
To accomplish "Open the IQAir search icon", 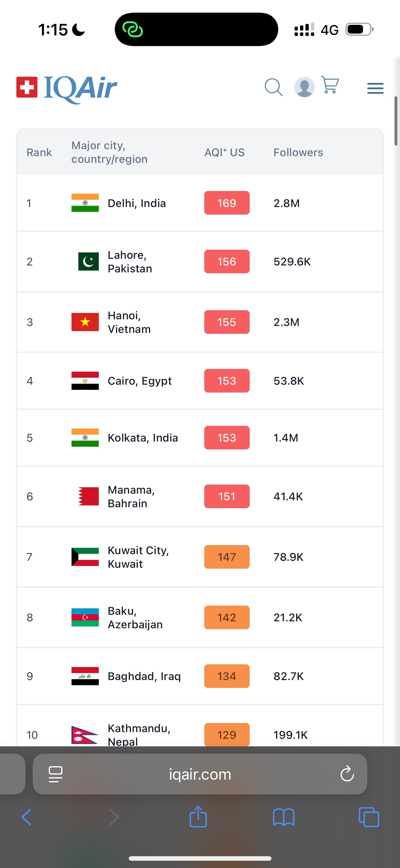I will (x=273, y=87).
